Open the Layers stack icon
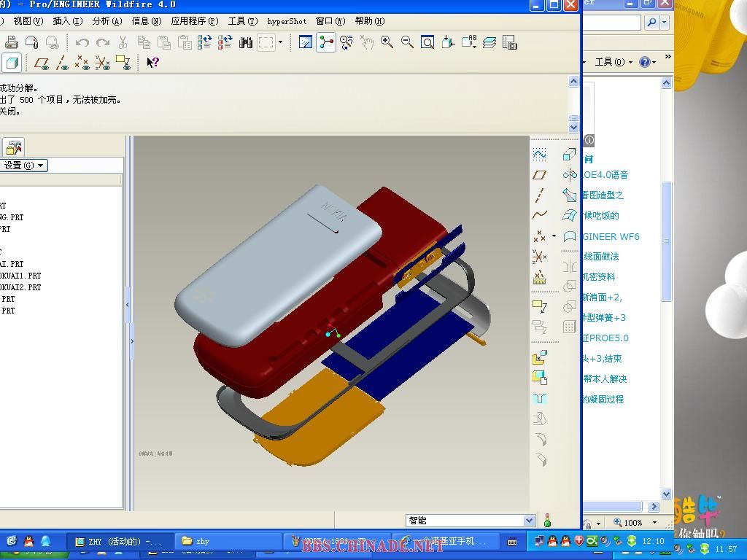 point(489,43)
